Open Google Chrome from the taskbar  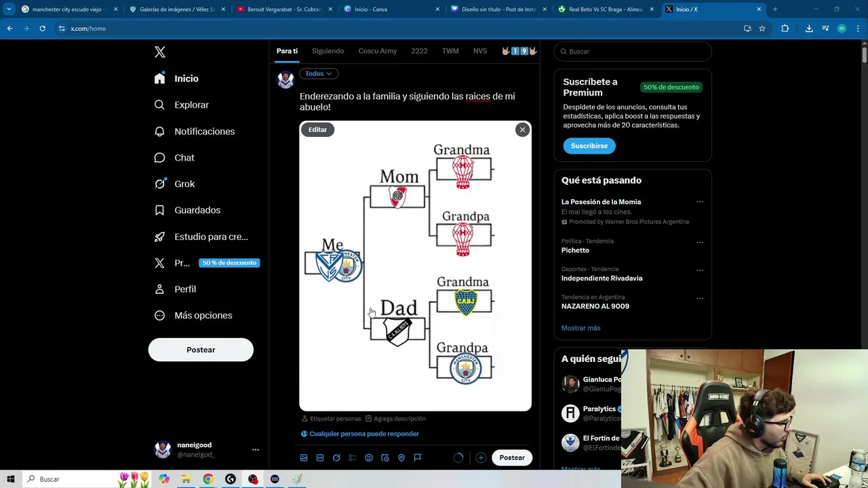coord(208,479)
